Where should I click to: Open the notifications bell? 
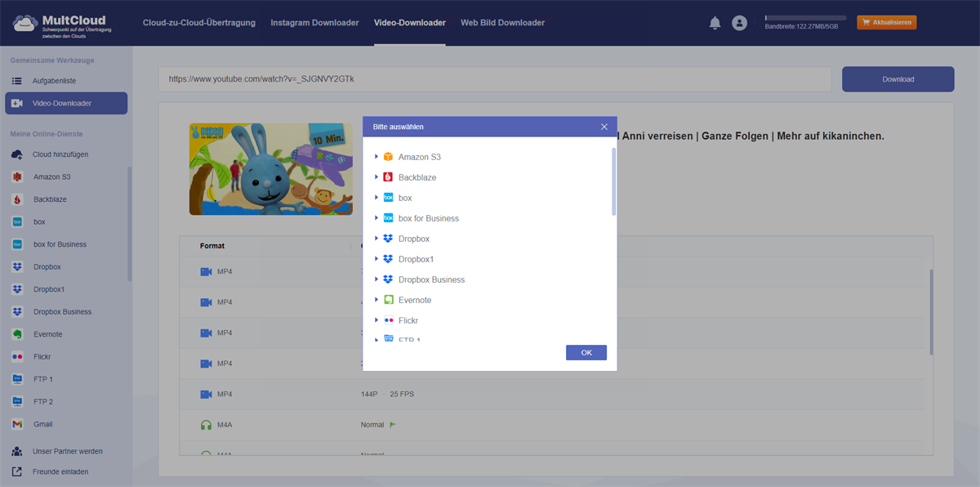[x=715, y=23]
